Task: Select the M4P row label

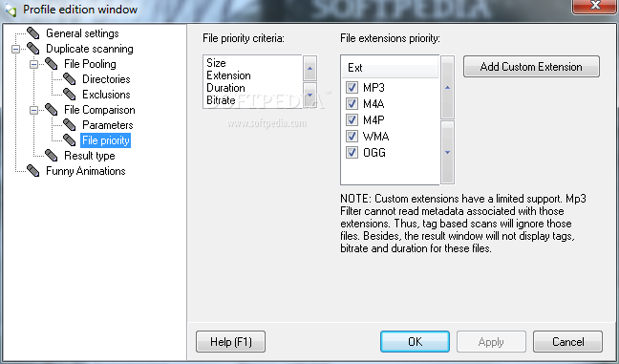Action: click(374, 119)
